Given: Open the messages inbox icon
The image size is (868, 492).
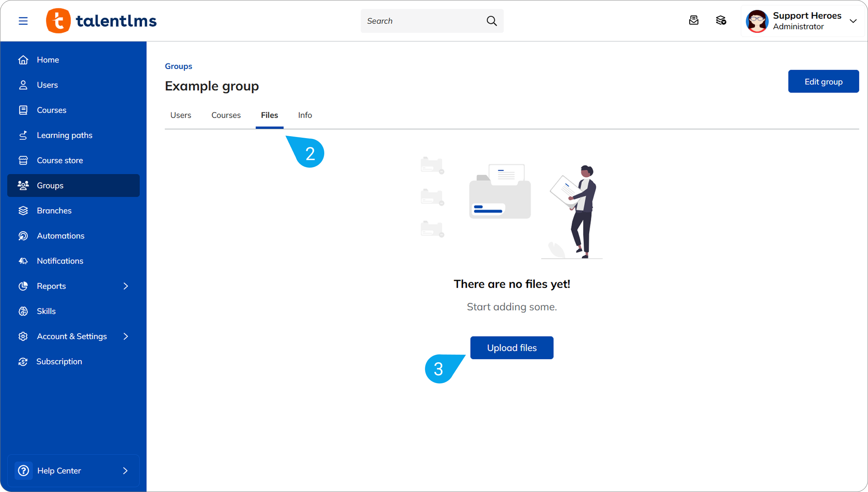Looking at the screenshot, I should pos(693,20).
